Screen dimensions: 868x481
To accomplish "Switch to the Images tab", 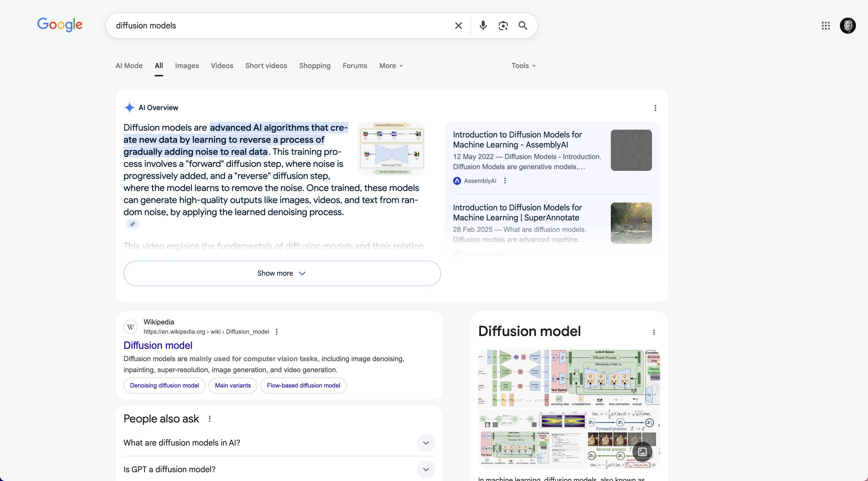I will [x=187, y=66].
